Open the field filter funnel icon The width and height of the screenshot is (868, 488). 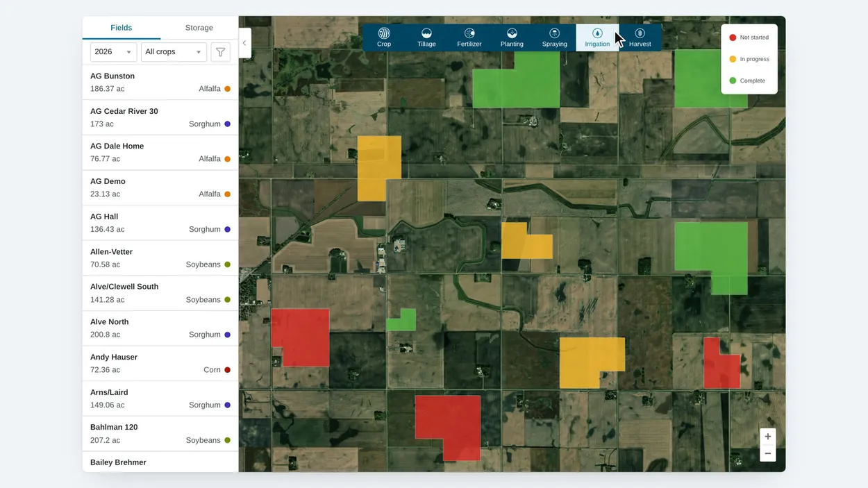coord(220,52)
